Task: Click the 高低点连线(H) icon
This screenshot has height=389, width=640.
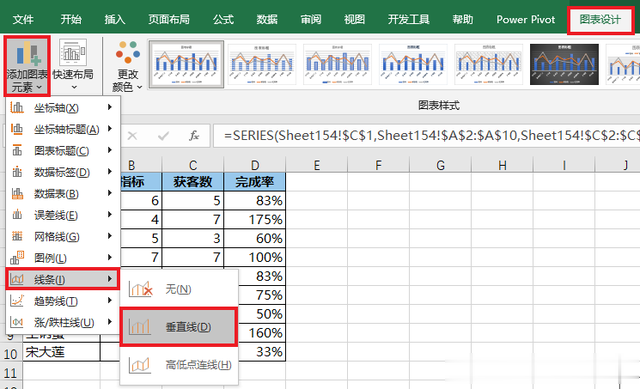Action: coord(140,365)
